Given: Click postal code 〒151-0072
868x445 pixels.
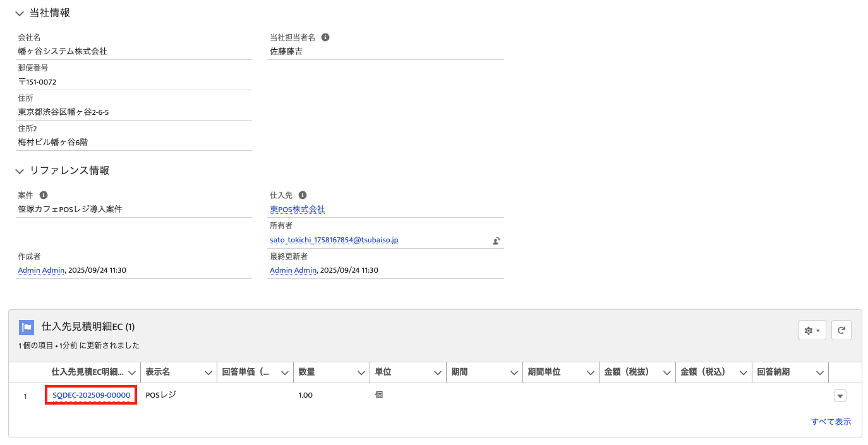Looking at the screenshot, I should point(37,81).
